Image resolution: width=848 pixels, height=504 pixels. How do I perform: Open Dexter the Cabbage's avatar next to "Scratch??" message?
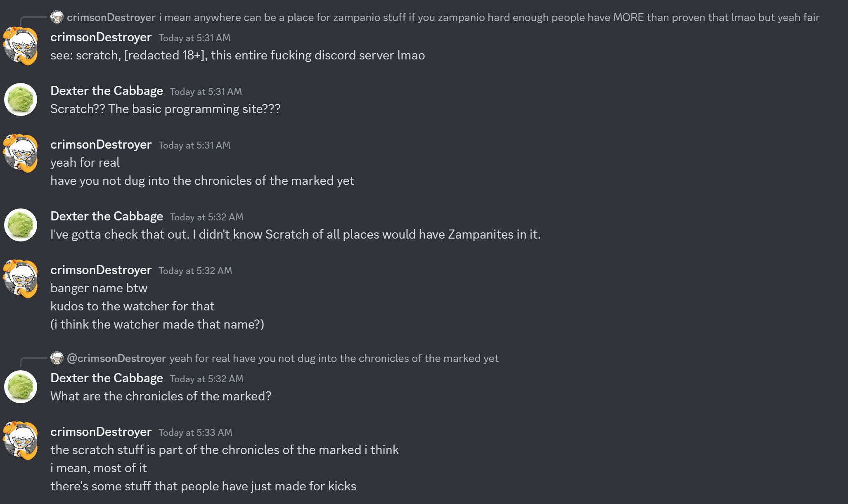20,99
